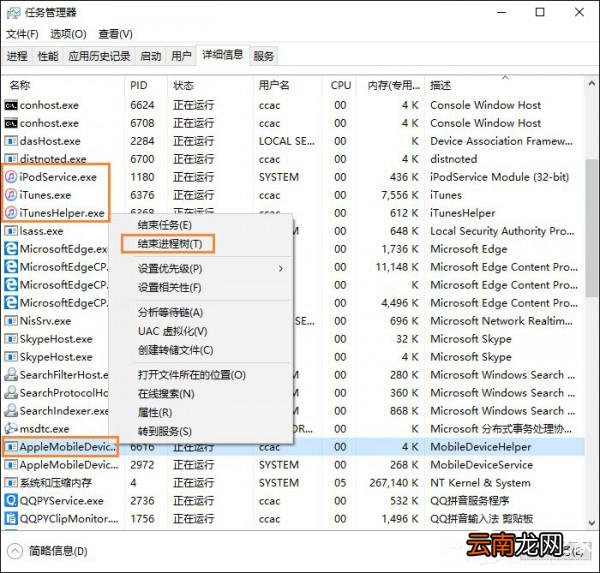The width and height of the screenshot is (600, 573).
Task: Switch to the 用户 tab
Action: (181, 56)
